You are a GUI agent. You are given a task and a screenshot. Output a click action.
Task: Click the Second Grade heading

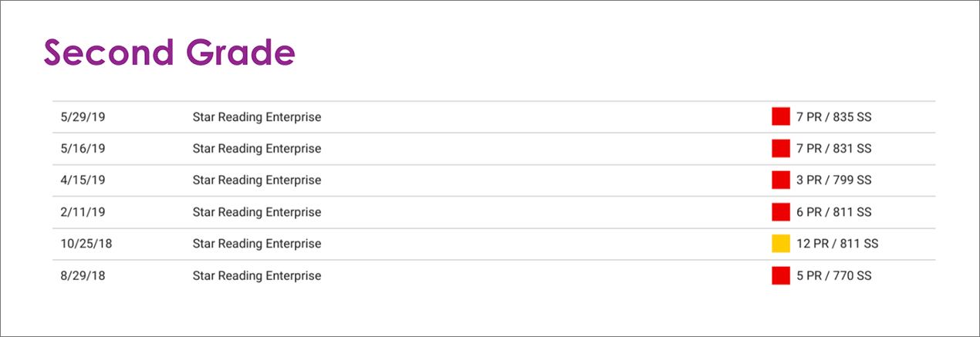point(169,52)
